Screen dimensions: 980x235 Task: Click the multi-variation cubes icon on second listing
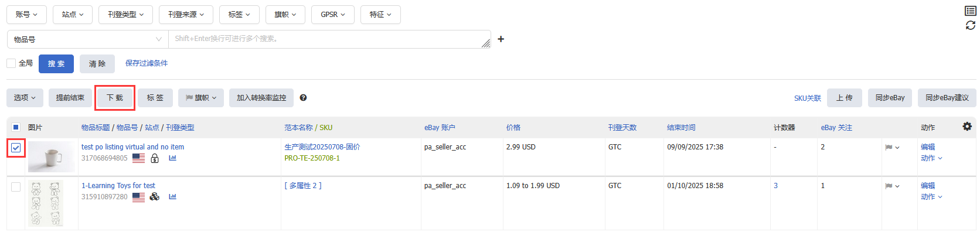click(x=155, y=197)
